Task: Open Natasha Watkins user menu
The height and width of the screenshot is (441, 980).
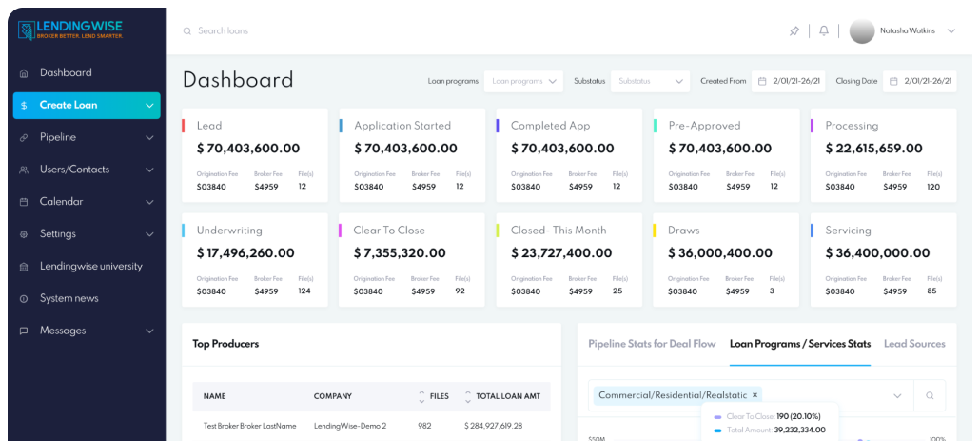Action: pyautogui.click(x=904, y=31)
